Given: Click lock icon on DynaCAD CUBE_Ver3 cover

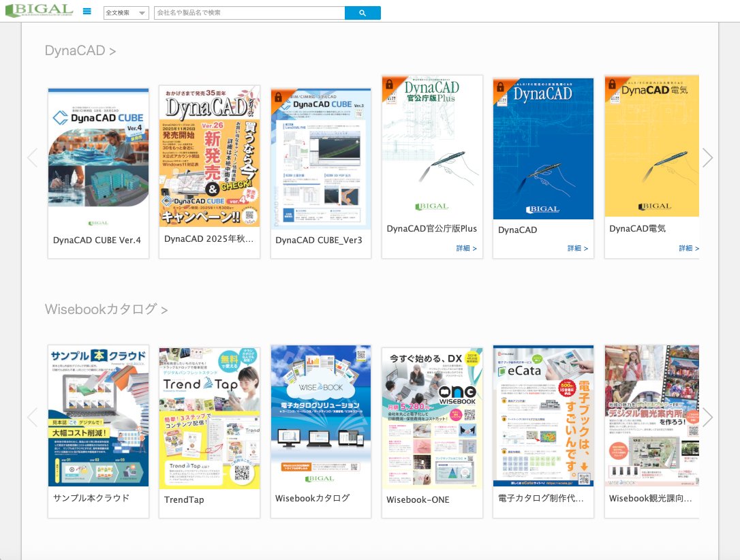Looking at the screenshot, I should [x=279, y=97].
